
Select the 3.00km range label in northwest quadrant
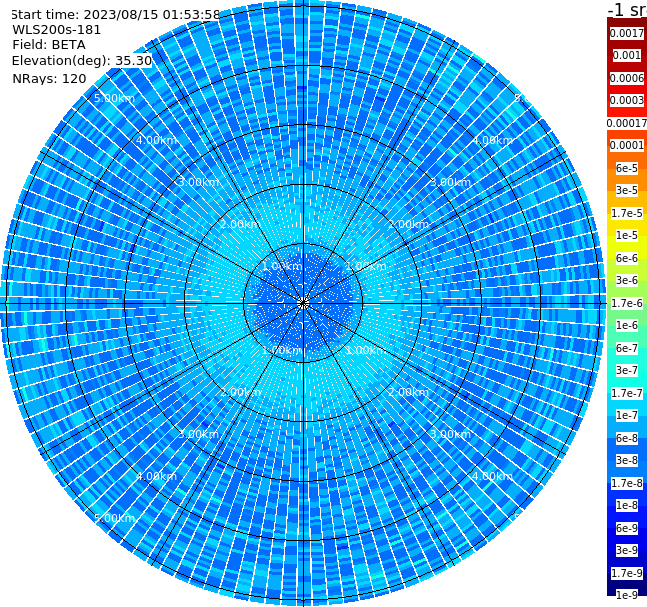tap(198, 182)
